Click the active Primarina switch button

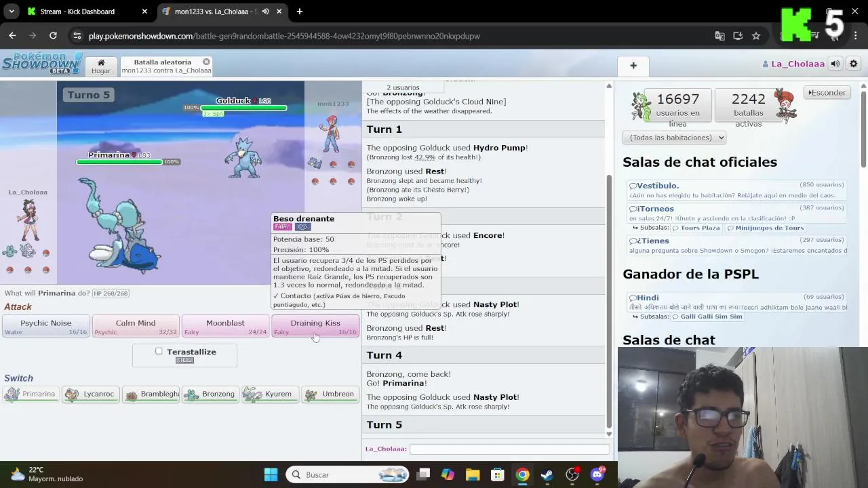click(x=31, y=394)
